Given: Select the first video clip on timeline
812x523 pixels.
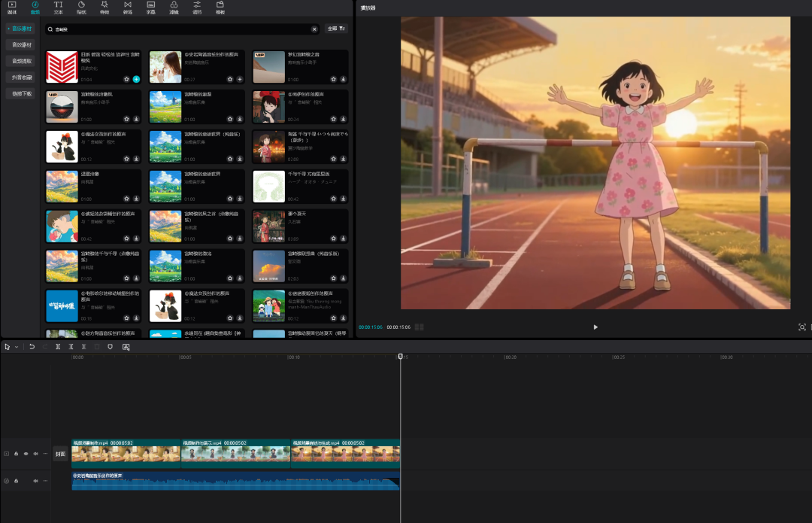Looking at the screenshot, I should coord(126,454).
